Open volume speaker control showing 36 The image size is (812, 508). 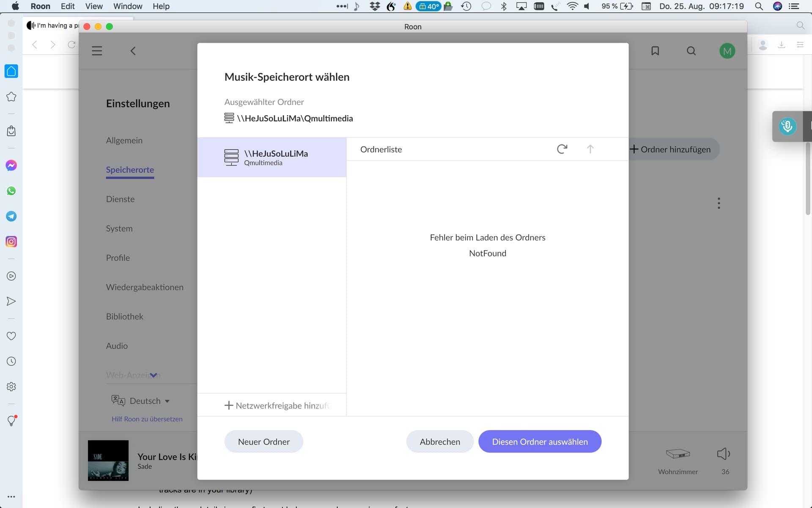point(724,454)
